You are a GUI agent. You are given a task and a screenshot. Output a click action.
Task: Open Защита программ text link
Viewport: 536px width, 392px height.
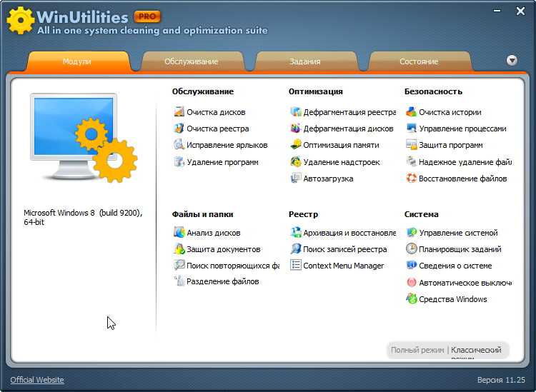pos(451,145)
